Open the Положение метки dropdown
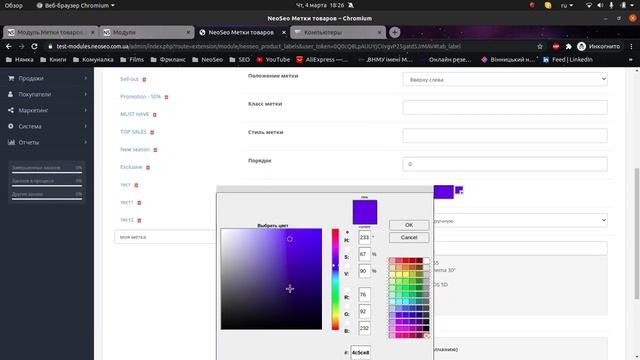This screenshot has height=360, width=640. point(505,80)
